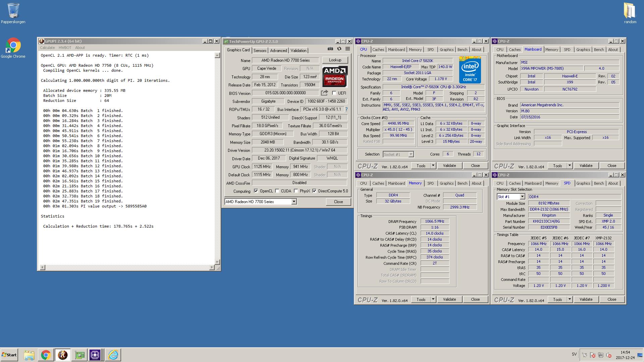Click the GPUPI vertical scrollbar up arrow
Screen dimensions: 644x362
[x=217, y=55]
